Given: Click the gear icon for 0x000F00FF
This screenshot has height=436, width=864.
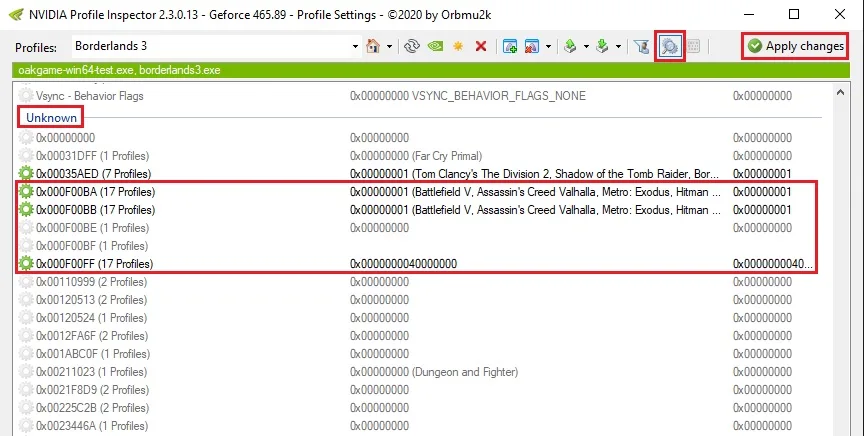Looking at the screenshot, I should coord(26,263).
